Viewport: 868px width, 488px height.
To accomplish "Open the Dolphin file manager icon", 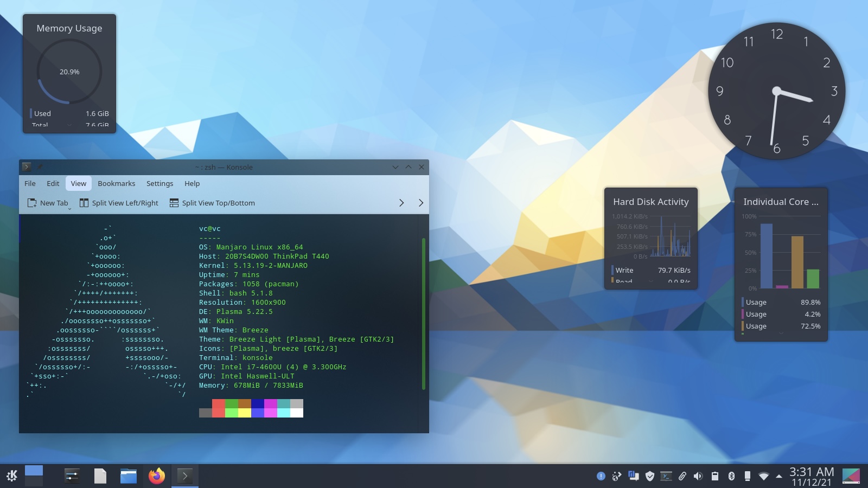I will 129,476.
